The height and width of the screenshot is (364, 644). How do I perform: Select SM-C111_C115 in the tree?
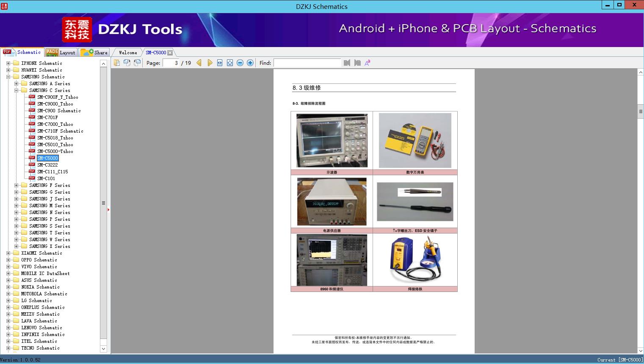(53, 172)
